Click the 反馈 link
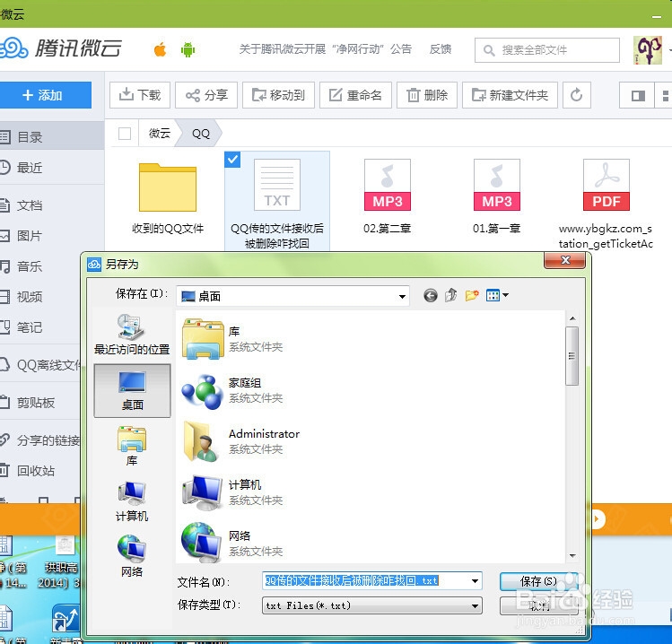Image resolution: width=672 pixels, height=644 pixels. 441,49
